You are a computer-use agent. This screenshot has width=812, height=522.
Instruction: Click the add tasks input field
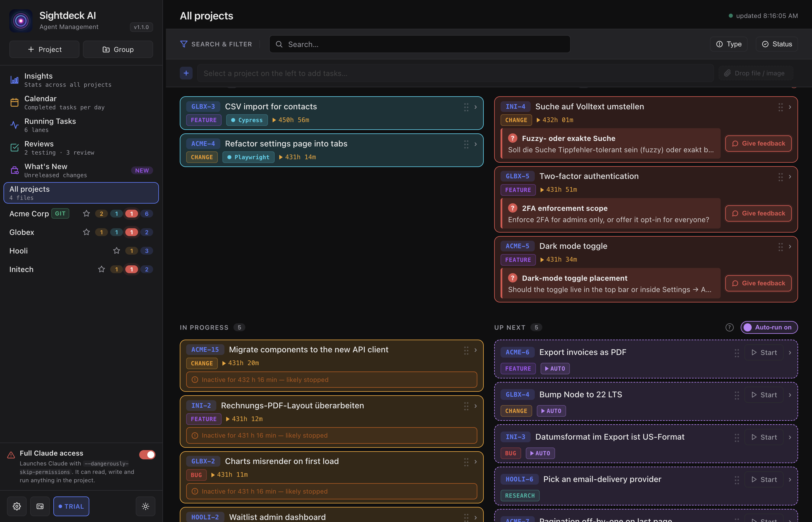[455, 73]
